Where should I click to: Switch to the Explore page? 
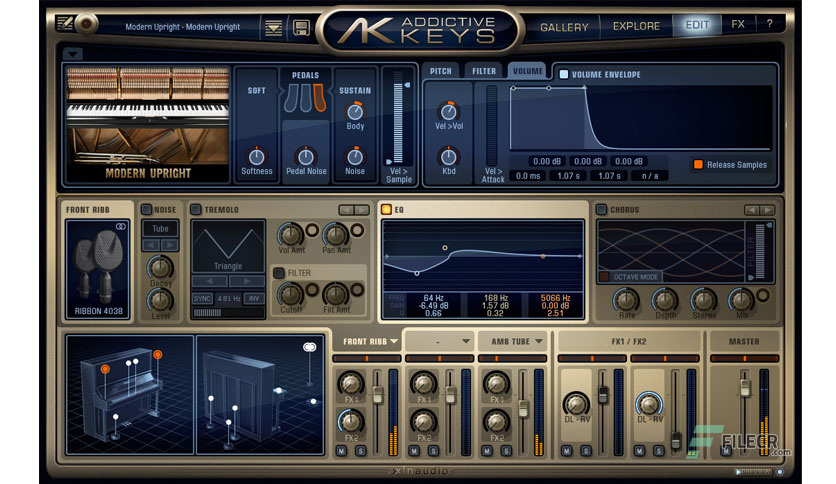[636, 26]
